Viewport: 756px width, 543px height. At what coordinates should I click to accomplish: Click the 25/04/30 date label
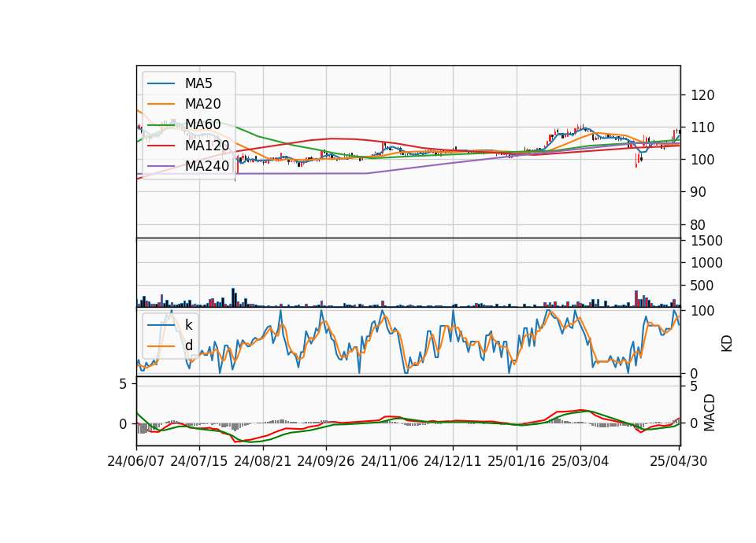pyautogui.click(x=679, y=461)
